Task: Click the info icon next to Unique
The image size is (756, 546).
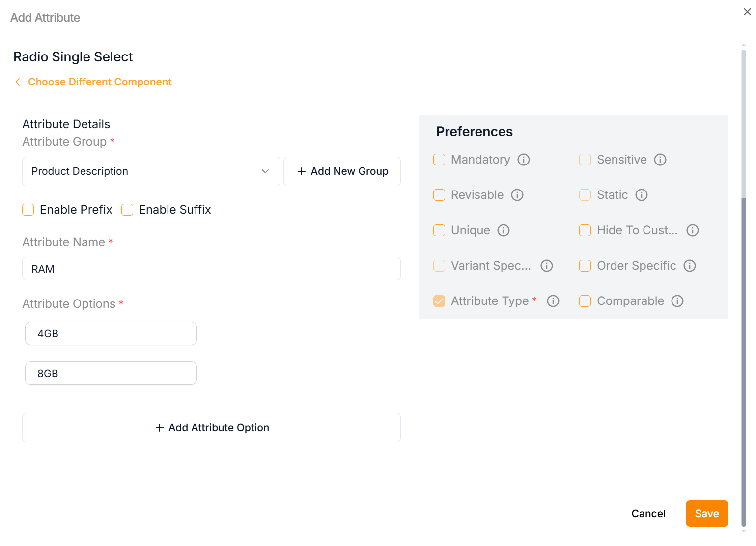Action: tap(504, 230)
